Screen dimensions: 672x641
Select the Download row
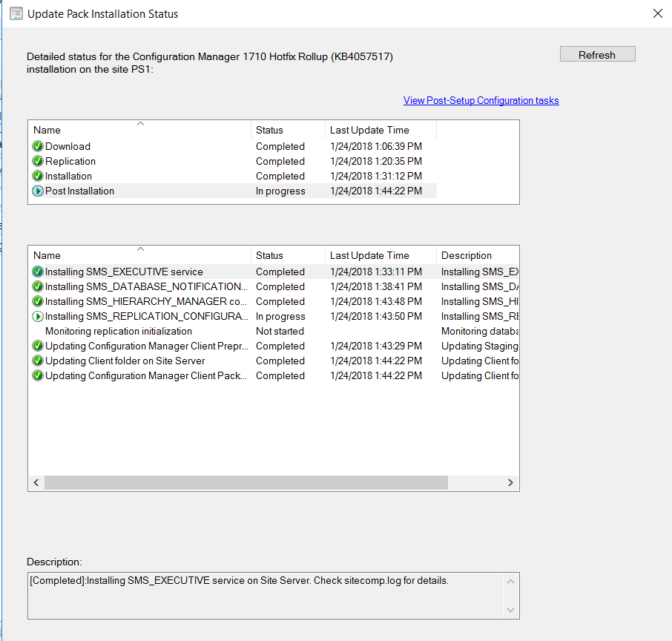click(x=234, y=146)
